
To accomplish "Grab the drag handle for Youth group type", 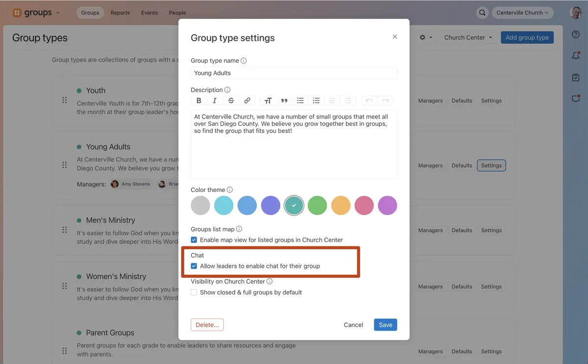I will tap(64, 100).
